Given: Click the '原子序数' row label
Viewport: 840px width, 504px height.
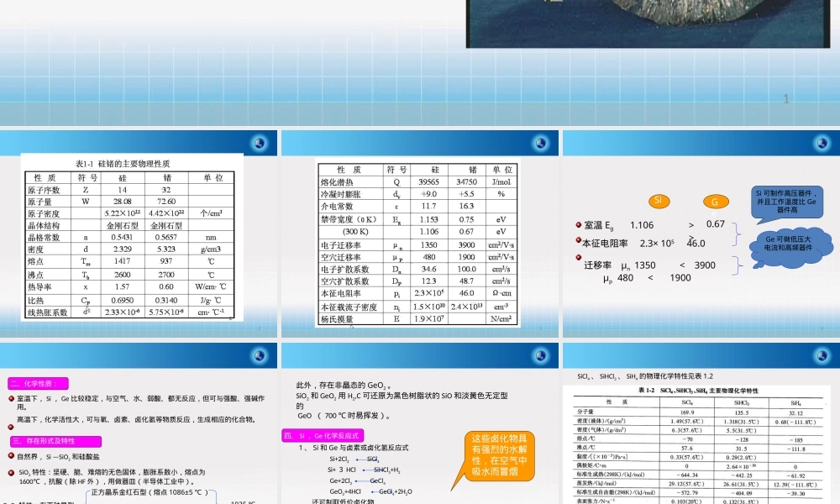Looking at the screenshot, I should (45, 190).
